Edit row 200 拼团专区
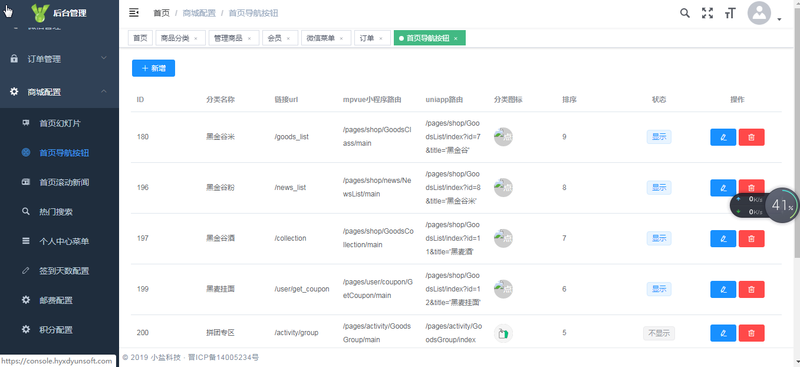This screenshot has width=800, height=367. 723,333
